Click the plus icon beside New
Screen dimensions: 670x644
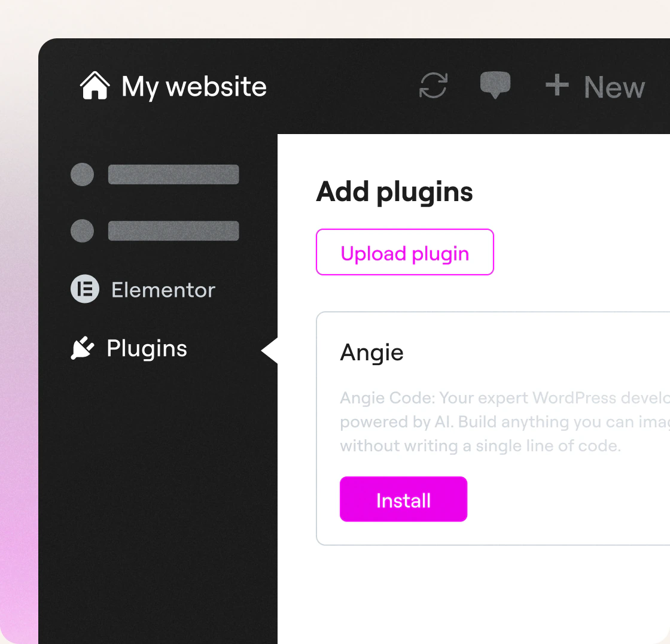pyautogui.click(x=557, y=85)
